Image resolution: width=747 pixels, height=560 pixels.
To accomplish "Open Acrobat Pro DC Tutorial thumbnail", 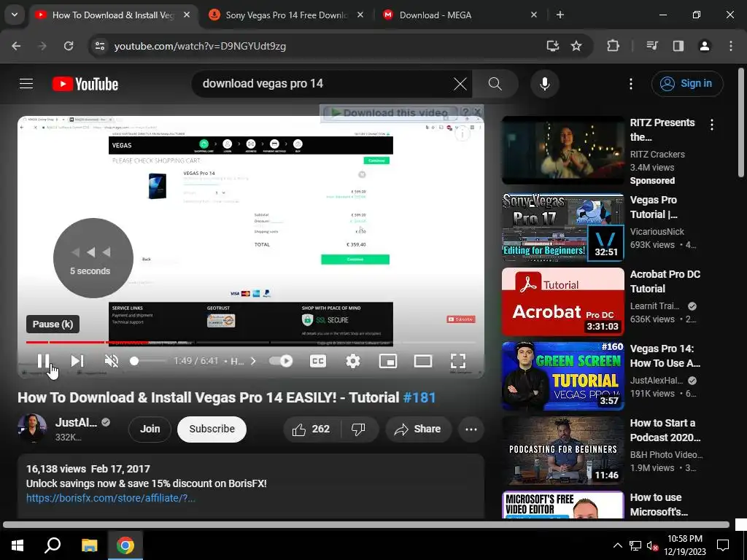I will click(562, 301).
